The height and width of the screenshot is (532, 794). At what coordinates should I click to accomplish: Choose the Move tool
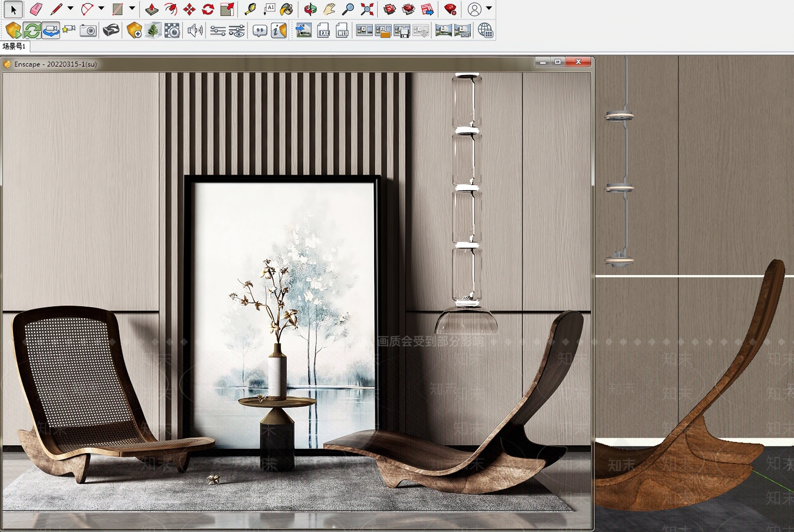tap(189, 9)
